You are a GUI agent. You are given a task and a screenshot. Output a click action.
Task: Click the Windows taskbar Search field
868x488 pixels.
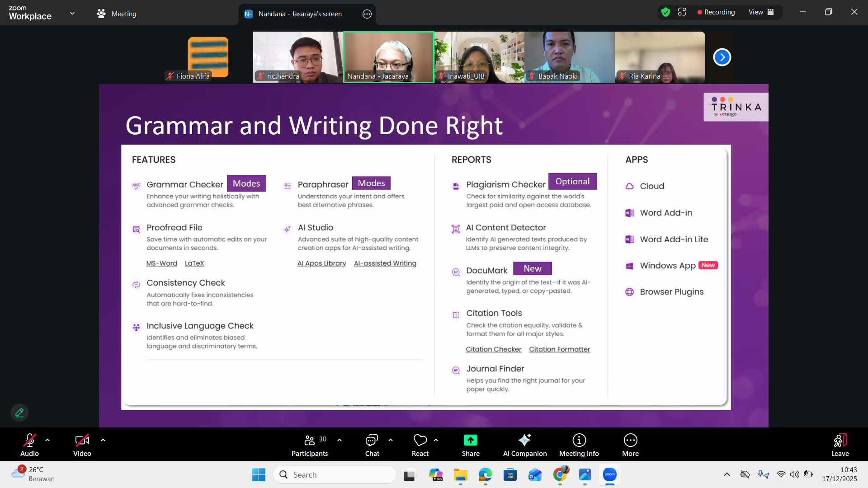tap(335, 474)
